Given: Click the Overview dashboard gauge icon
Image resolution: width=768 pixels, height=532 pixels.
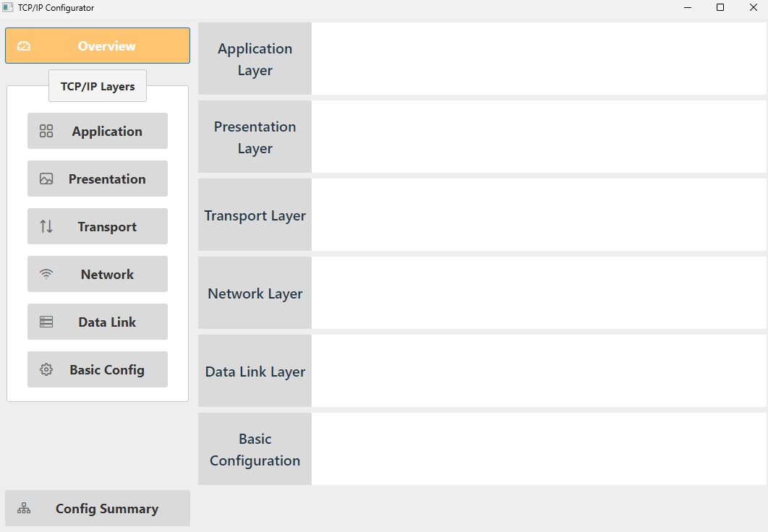Looking at the screenshot, I should 24,46.
